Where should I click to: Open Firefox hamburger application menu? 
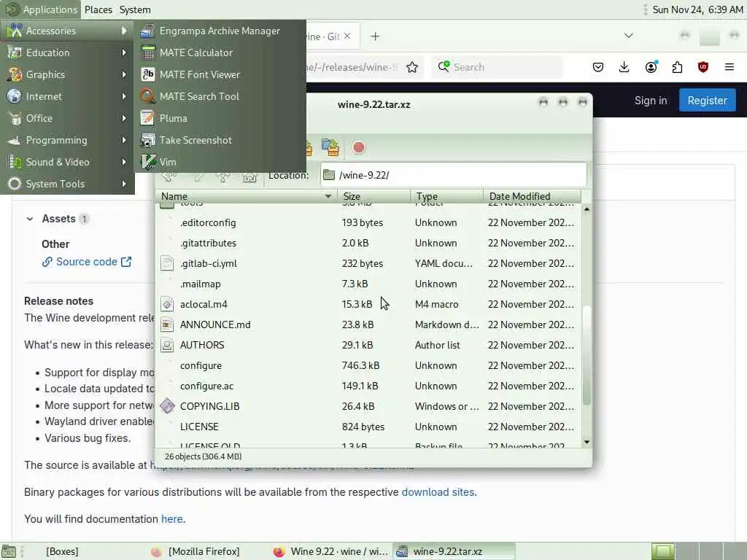click(729, 67)
